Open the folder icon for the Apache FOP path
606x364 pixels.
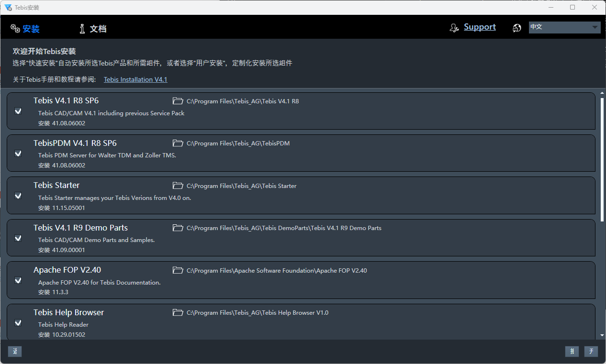click(x=178, y=270)
